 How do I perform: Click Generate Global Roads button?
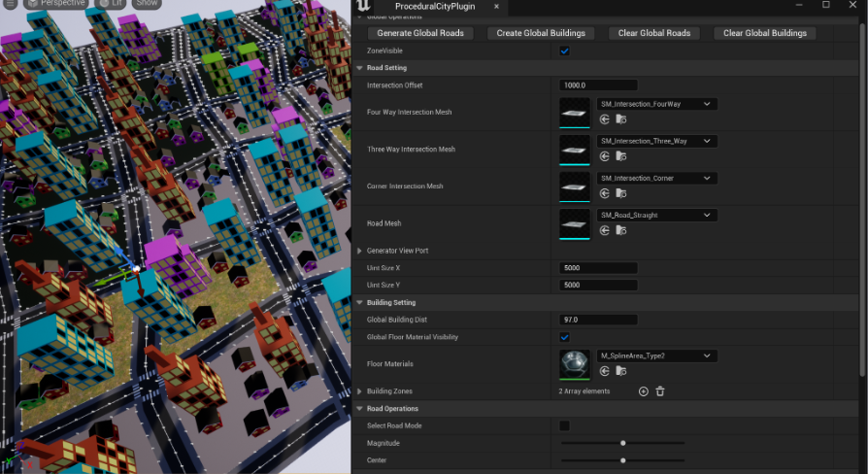point(420,33)
